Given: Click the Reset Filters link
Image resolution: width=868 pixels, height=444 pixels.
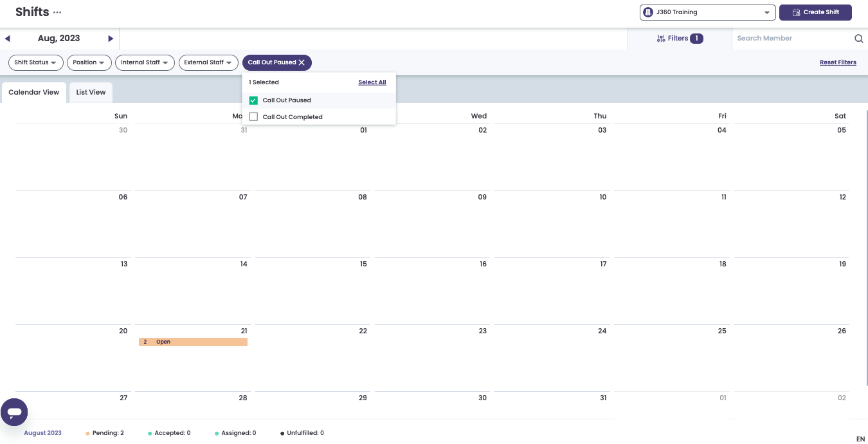Looking at the screenshot, I should [838, 62].
